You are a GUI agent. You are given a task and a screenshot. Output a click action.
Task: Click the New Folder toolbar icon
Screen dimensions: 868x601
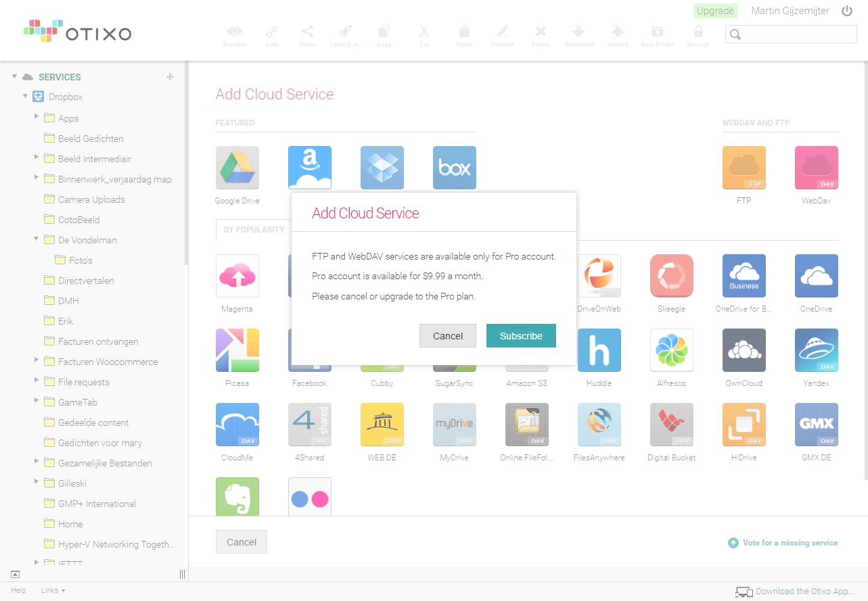657,31
